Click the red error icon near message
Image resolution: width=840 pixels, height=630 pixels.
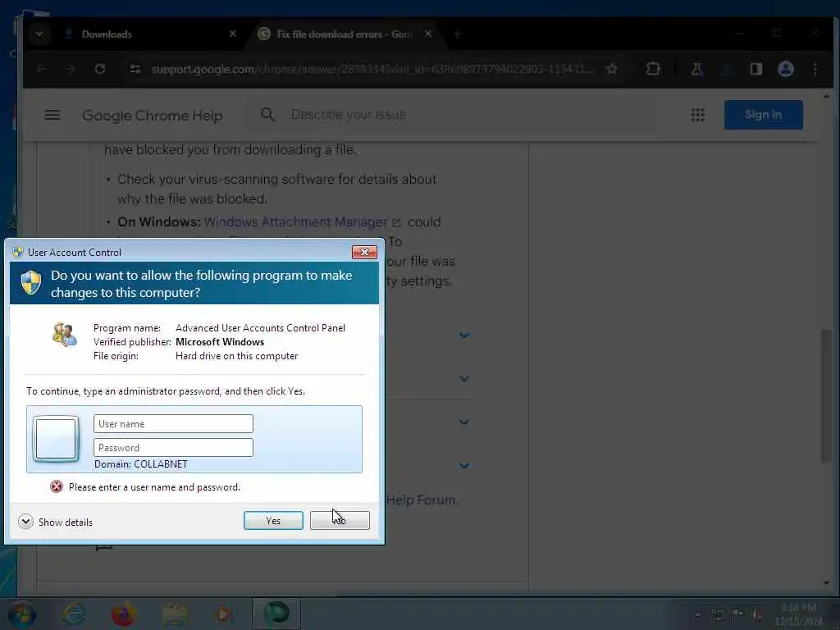57,486
